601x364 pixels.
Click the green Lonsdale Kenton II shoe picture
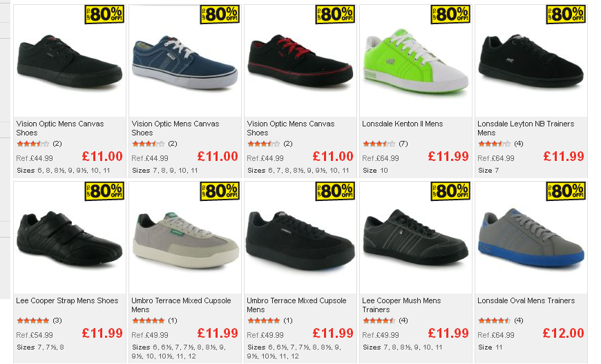click(416, 61)
